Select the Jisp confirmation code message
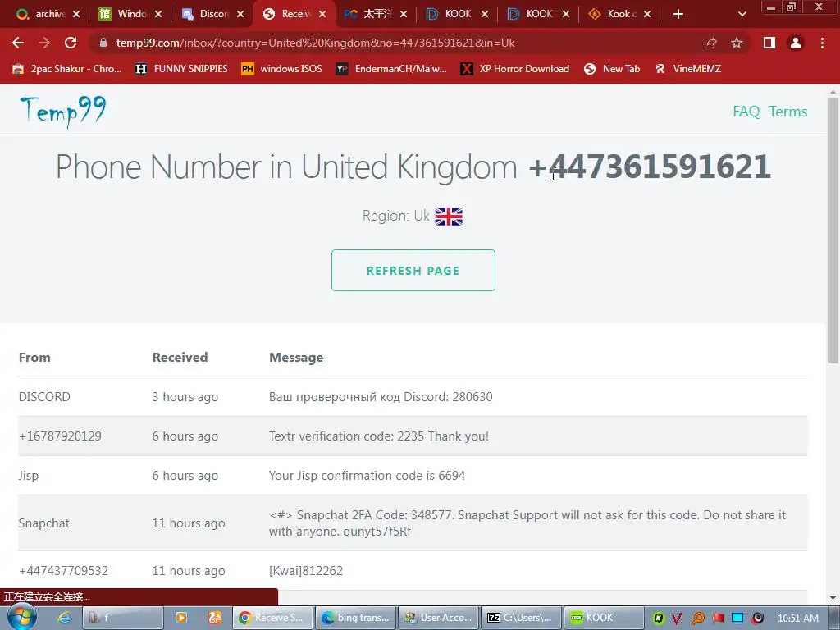Image resolution: width=840 pixels, height=630 pixels. point(367,476)
